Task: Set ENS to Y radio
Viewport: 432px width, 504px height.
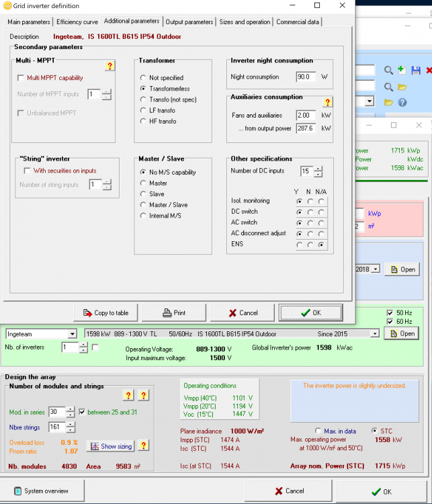Action: tap(300, 245)
